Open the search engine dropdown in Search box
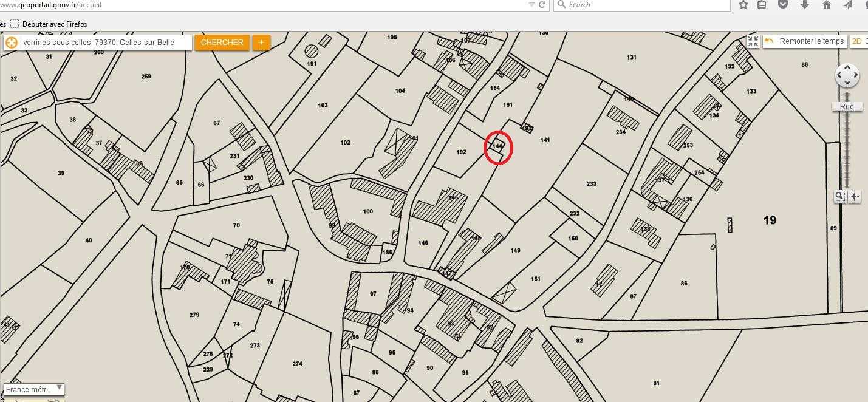868x402 pixels. click(x=562, y=5)
